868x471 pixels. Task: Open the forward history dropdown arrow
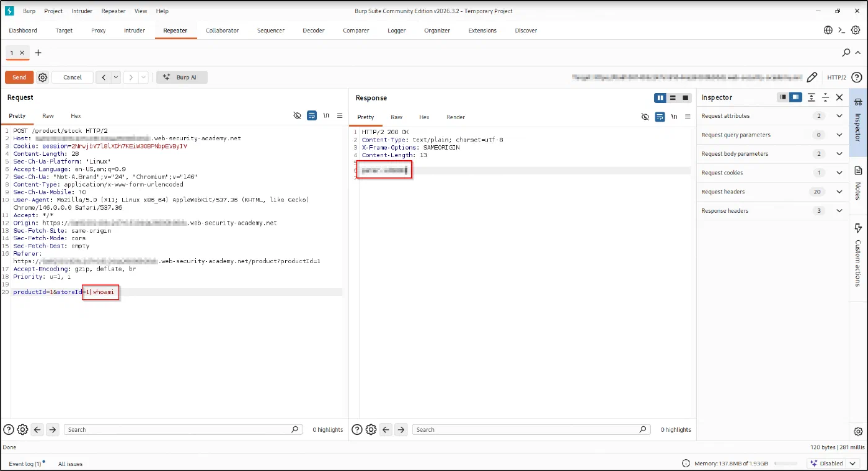click(x=144, y=78)
